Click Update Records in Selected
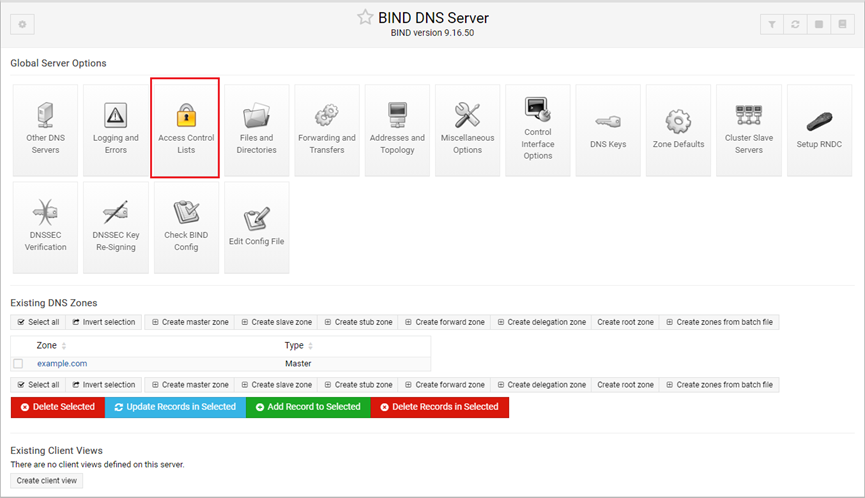Viewport: 865px width, 498px height. tap(175, 407)
